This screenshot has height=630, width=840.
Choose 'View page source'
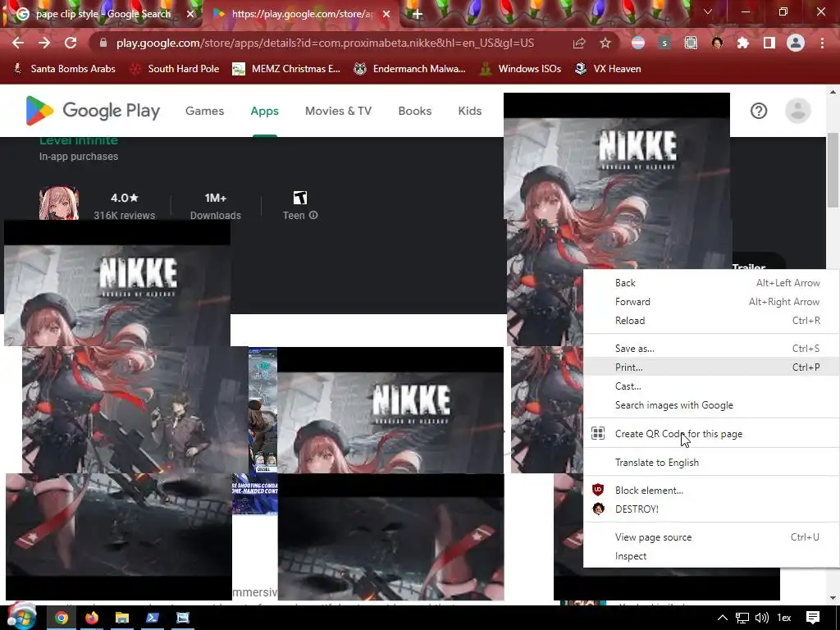[x=711, y=536]
